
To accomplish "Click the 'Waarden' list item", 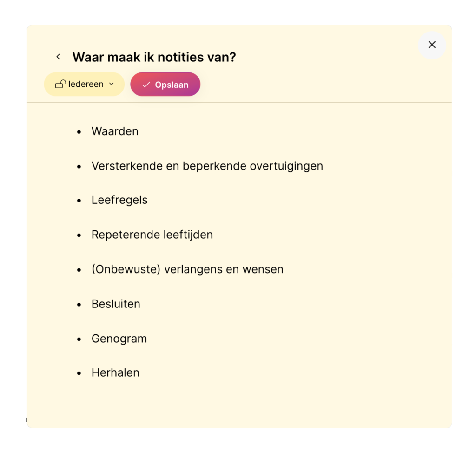I will pyautogui.click(x=115, y=131).
